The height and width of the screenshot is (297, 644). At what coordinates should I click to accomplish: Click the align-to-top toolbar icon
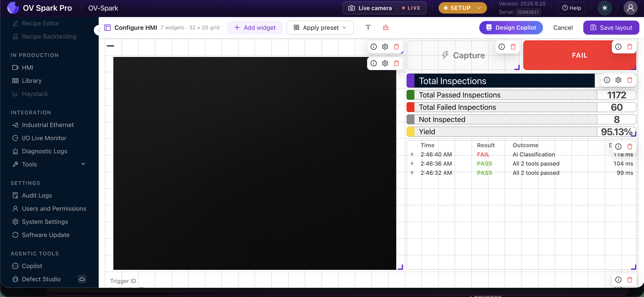pos(368,28)
